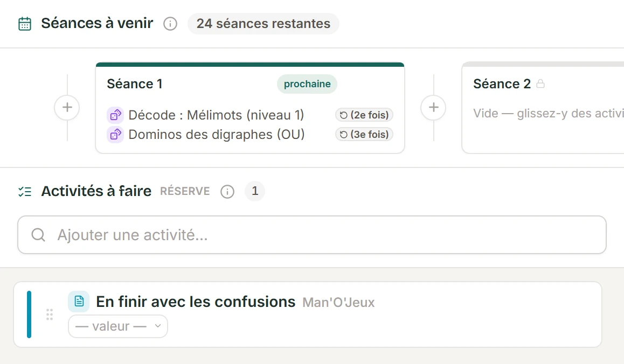Focus the Ajouter une activité search field
The width and height of the screenshot is (624, 364).
tap(312, 235)
